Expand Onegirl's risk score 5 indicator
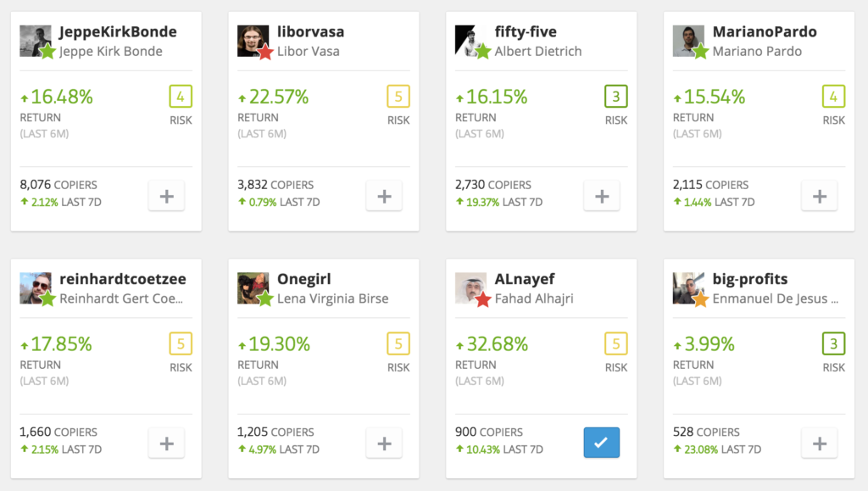Image resolution: width=868 pixels, height=491 pixels. [398, 343]
